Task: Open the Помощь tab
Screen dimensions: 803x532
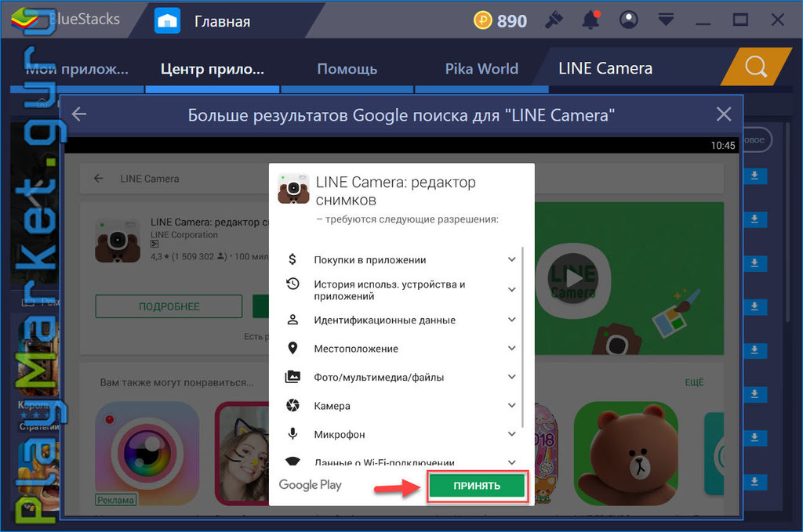Action: click(347, 68)
